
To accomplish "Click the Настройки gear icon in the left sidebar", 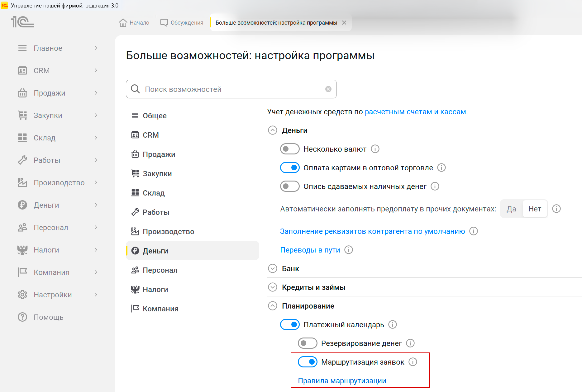I will pos(22,295).
